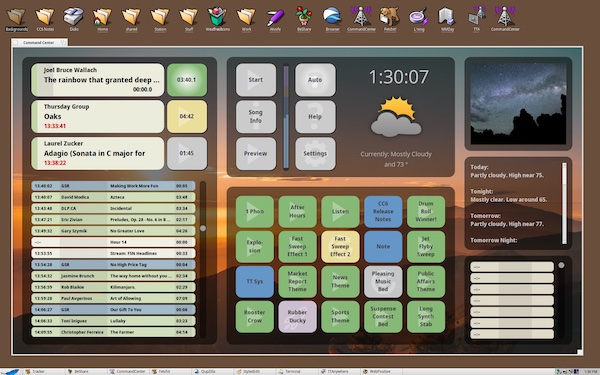Open the Song Info panel
Screen dimensions: 600x375
[256, 116]
